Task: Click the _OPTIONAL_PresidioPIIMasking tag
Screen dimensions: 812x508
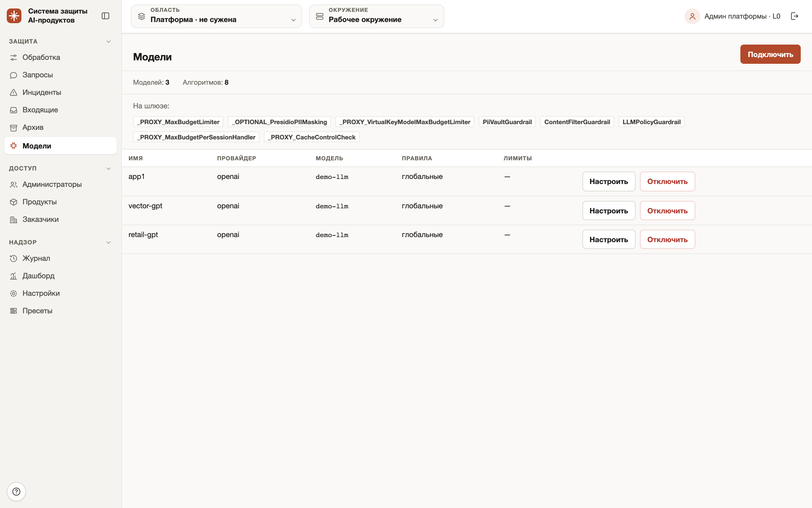Action: 279,122
